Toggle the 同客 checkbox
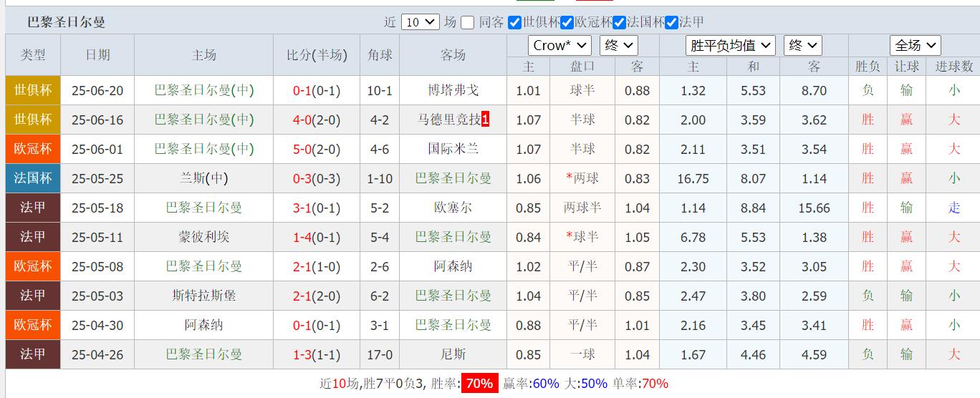 (468, 22)
